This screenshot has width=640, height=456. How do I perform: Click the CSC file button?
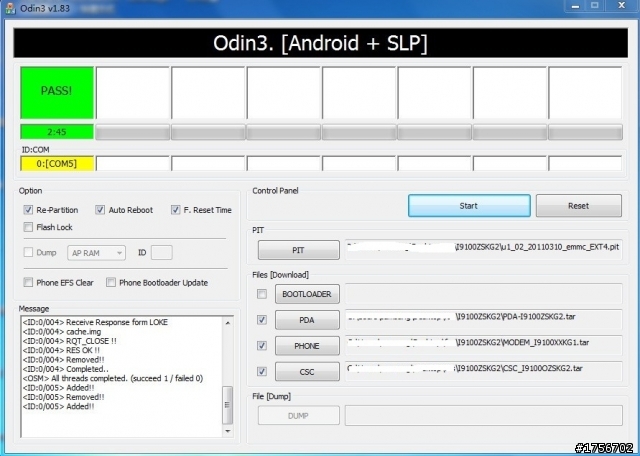[x=307, y=371]
